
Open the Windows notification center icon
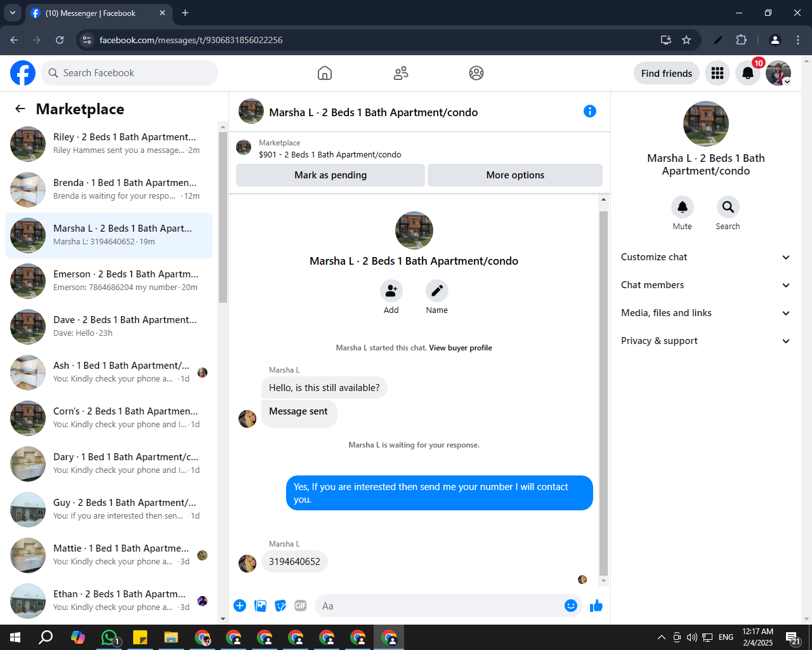tap(793, 637)
